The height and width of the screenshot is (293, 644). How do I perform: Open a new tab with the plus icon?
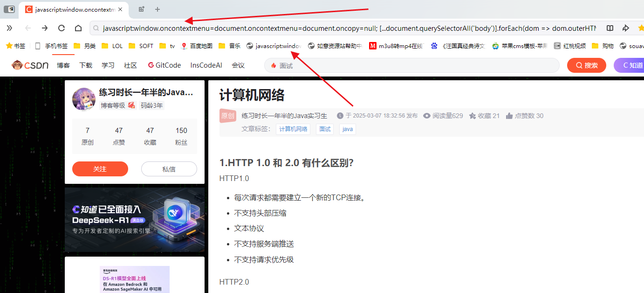tap(158, 9)
